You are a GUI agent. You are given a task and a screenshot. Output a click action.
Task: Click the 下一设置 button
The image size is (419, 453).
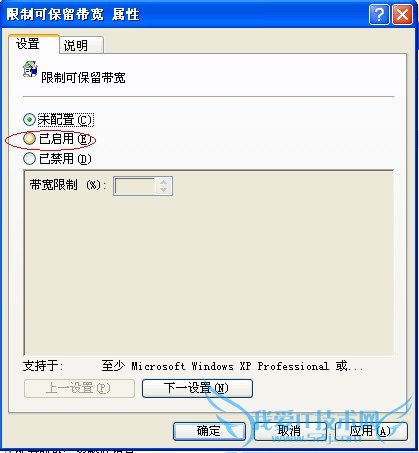(x=197, y=388)
